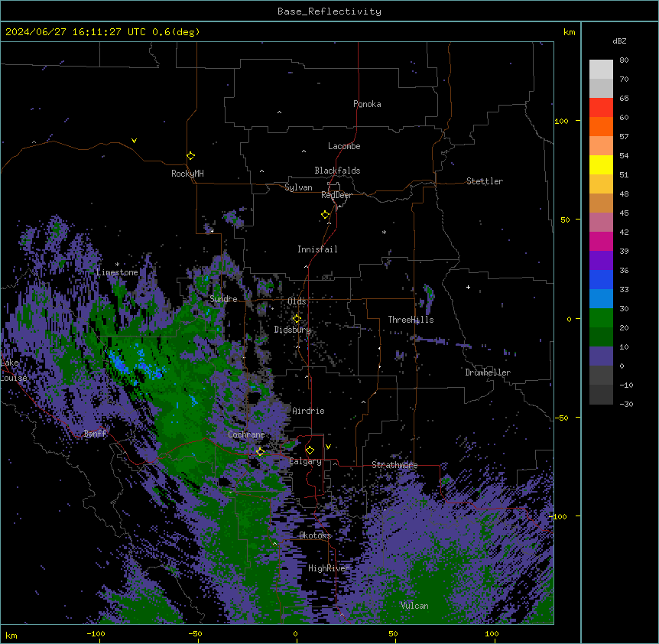Image resolution: width=659 pixels, height=644 pixels.
Task: Click the -10 dBZ dark gray swatch
Action: [601, 395]
